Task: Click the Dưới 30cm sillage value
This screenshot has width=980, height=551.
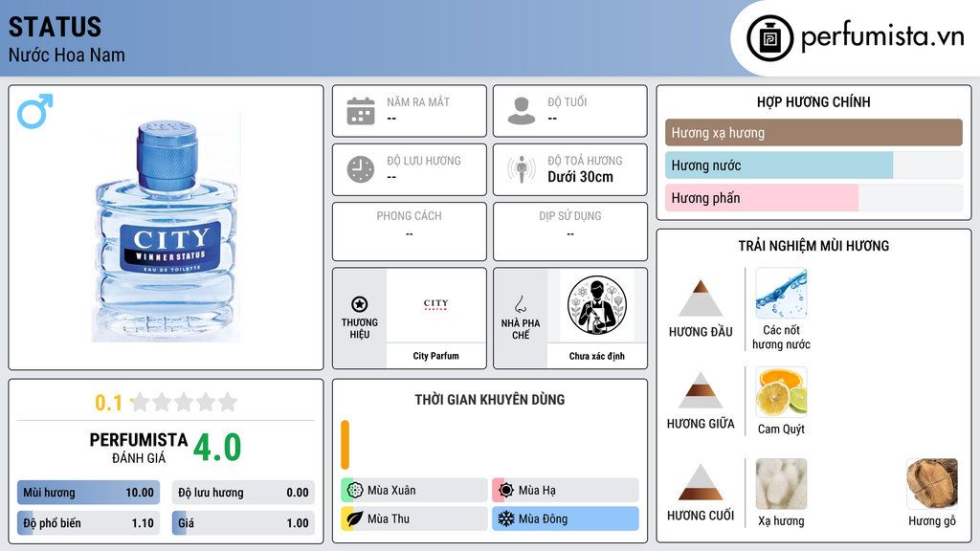Action: (x=581, y=177)
